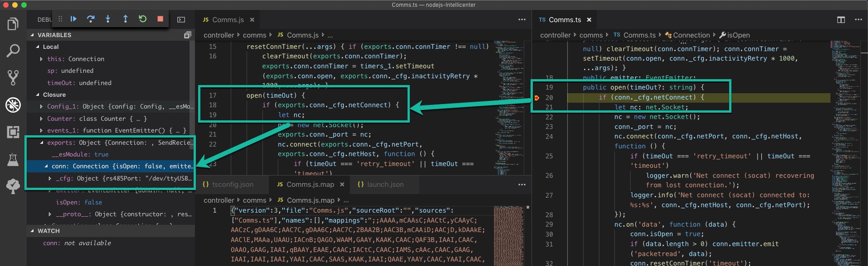The image size is (868, 266).
Task: Click Step Out in debug toolbar
Action: coord(125,19)
